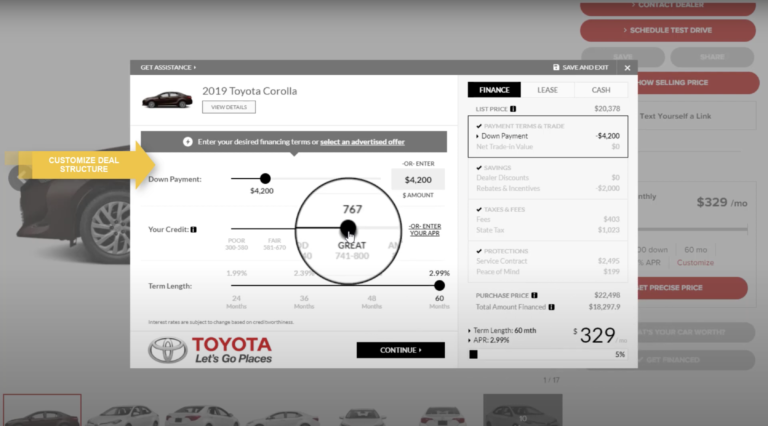Click the info icon beside Your Credit
This screenshot has width=768, height=426.
coord(193,229)
